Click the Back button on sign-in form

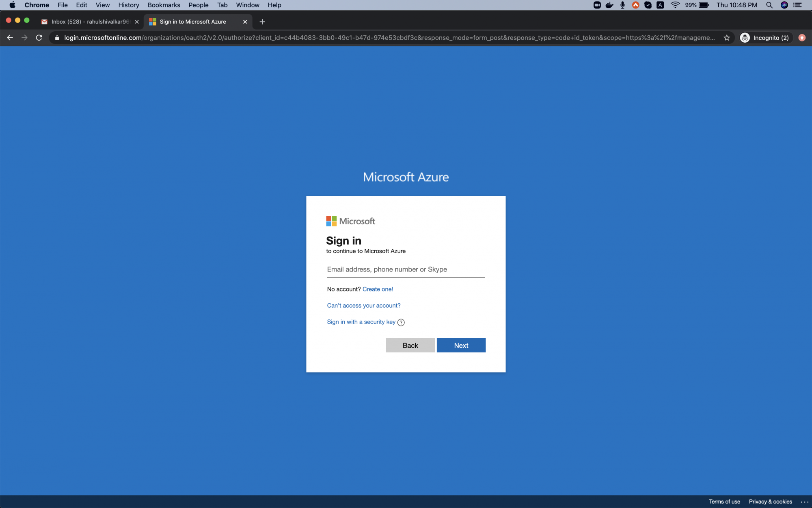pos(410,345)
